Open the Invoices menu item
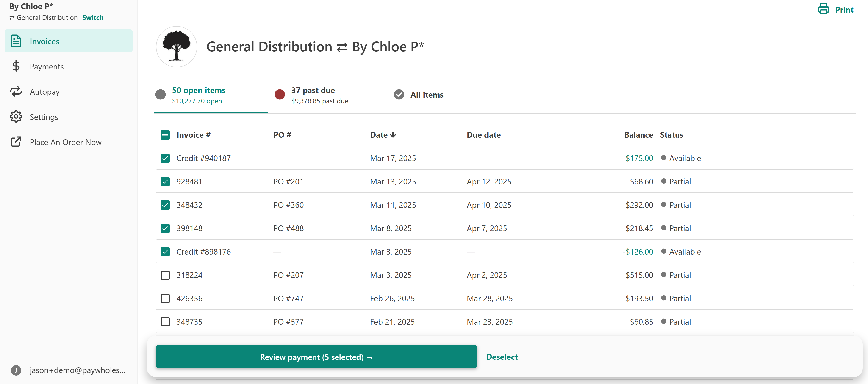The height and width of the screenshot is (384, 868). tap(68, 41)
